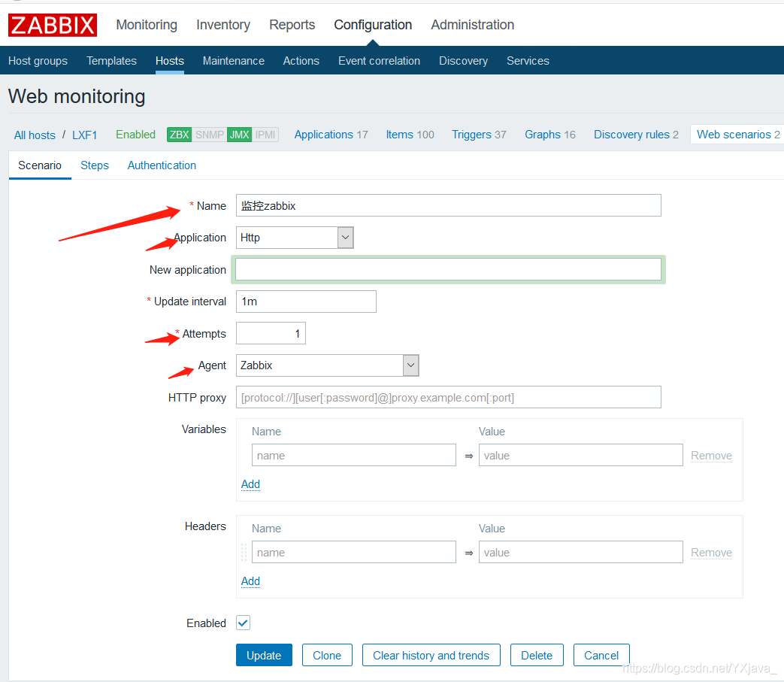Open the Services section
The height and width of the screenshot is (682, 784).
(x=528, y=60)
